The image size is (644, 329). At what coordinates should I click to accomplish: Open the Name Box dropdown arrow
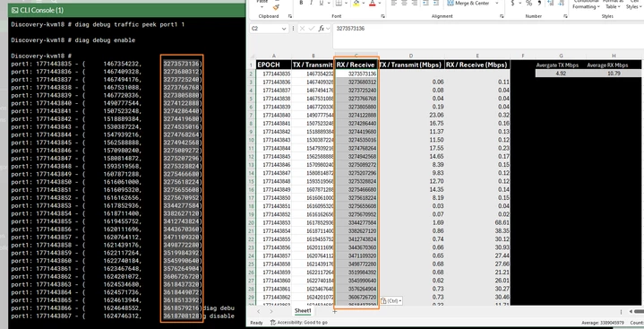pos(283,29)
